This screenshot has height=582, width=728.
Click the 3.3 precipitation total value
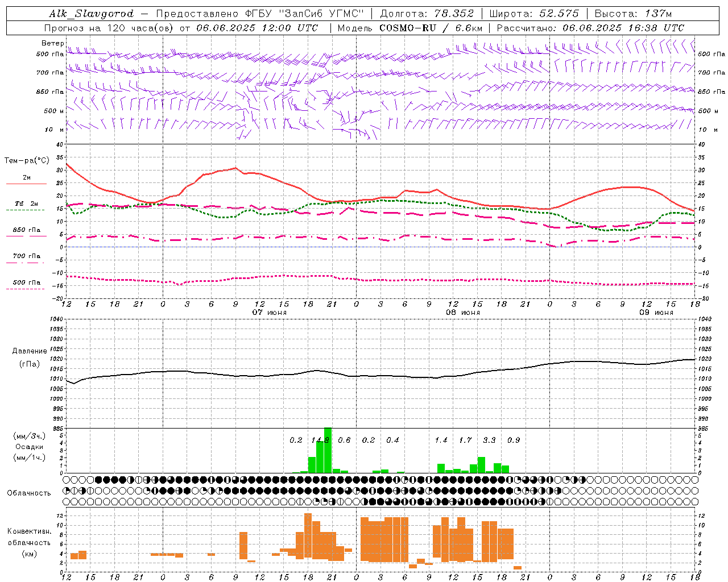coord(489,440)
